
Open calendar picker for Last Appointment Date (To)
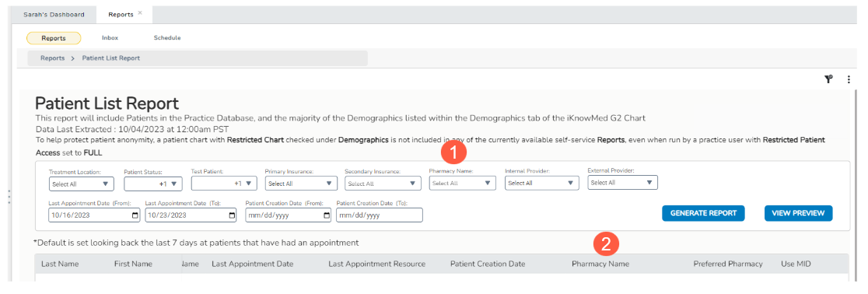tap(231, 215)
